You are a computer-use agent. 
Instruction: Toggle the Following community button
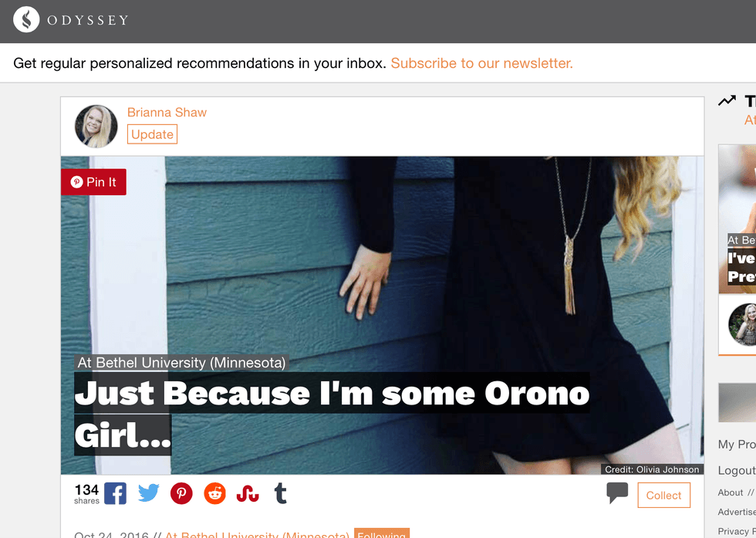[382, 533]
